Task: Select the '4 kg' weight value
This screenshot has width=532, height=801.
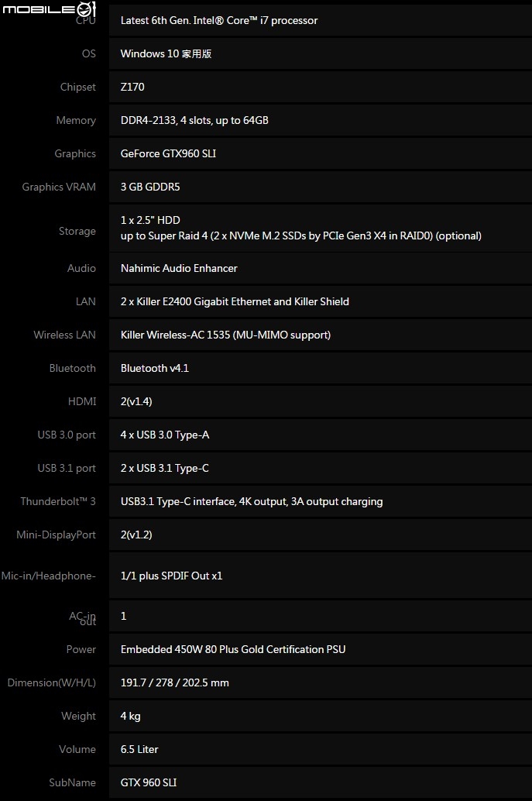Action: pyautogui.click(x=130, y=717)
